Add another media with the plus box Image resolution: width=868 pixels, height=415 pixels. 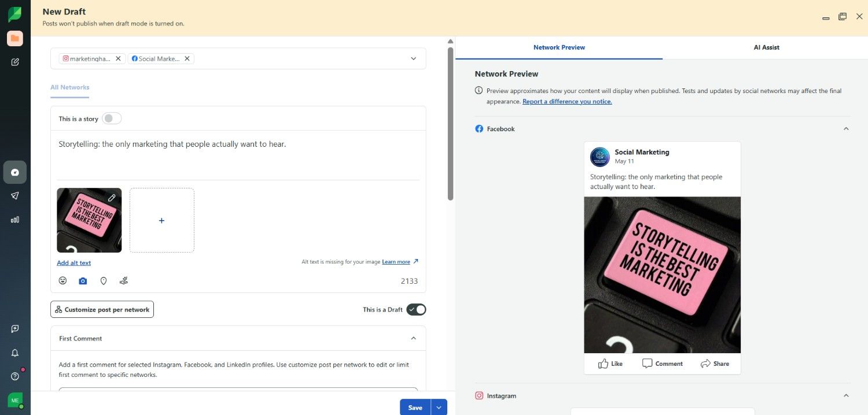(x=161, y=220)
